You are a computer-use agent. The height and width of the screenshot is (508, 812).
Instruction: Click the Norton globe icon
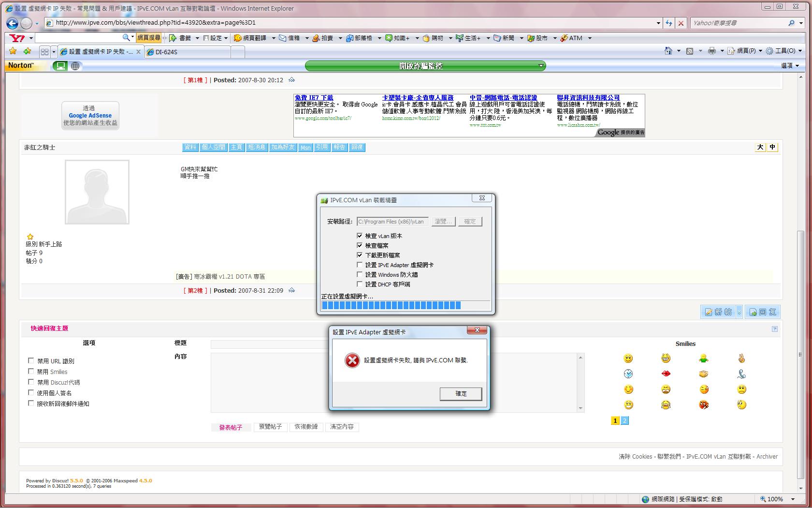[75, 66]
